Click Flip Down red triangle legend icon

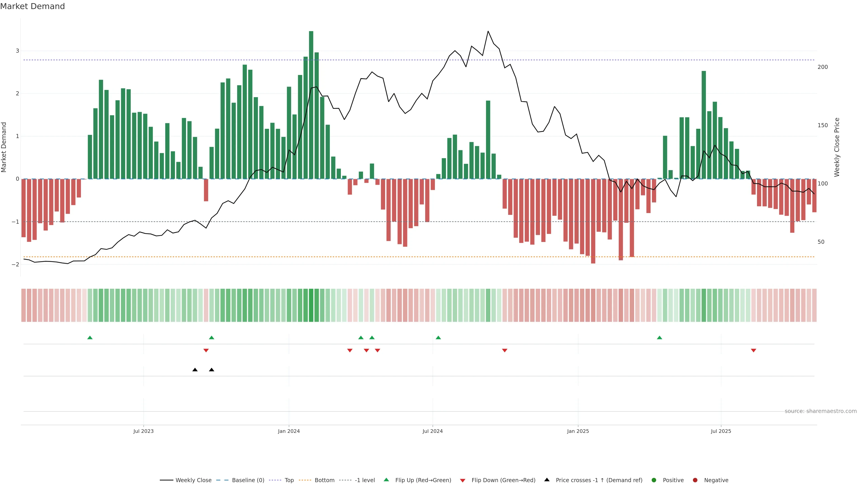tap(463, 480)
